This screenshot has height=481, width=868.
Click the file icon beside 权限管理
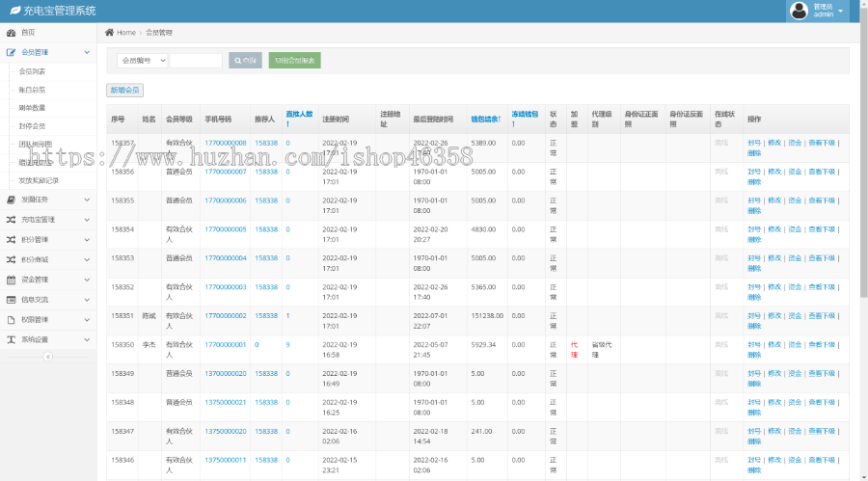[x=11, y=319]
